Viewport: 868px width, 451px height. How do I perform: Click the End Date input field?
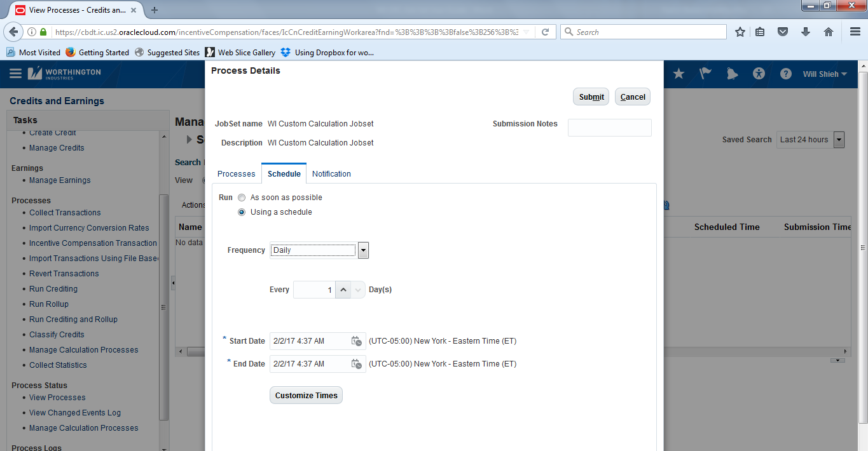click(310, 364)
